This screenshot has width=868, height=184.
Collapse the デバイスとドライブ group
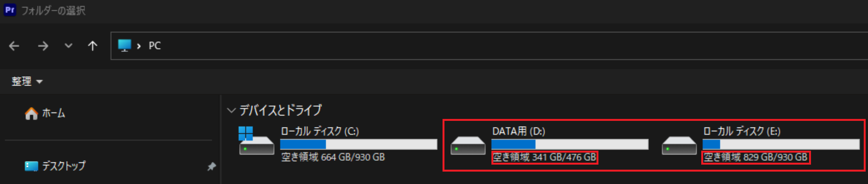[231, 111]
